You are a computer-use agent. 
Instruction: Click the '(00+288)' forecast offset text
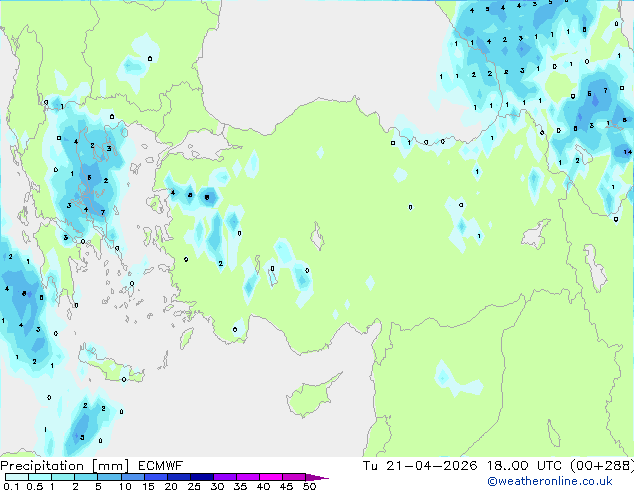602,466
